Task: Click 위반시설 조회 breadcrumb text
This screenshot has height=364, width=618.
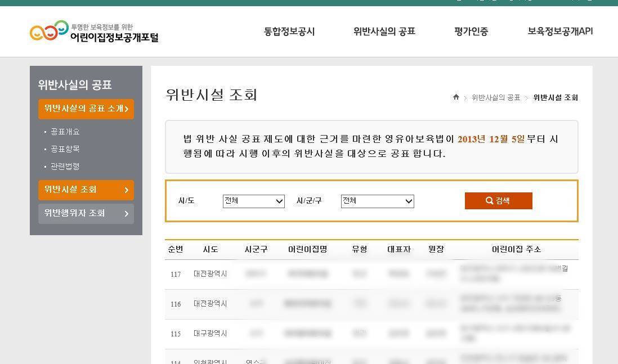Action: [x=556, y=97]
